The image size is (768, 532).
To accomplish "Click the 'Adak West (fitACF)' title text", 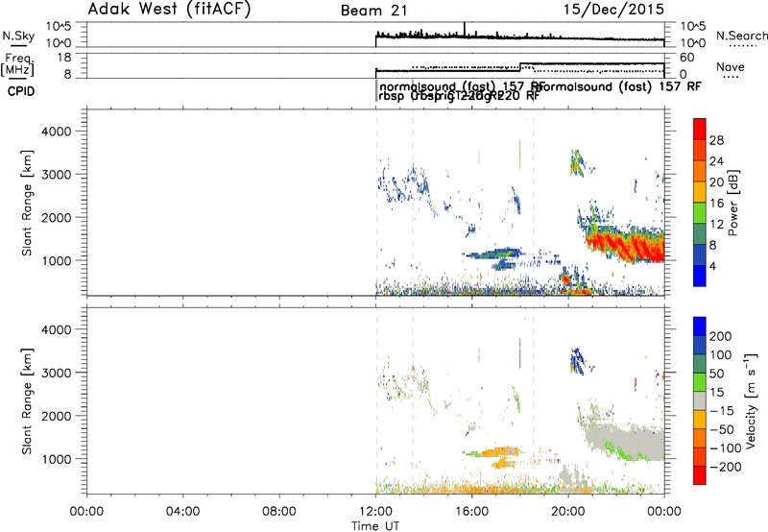I will click(x=169, y=10).
